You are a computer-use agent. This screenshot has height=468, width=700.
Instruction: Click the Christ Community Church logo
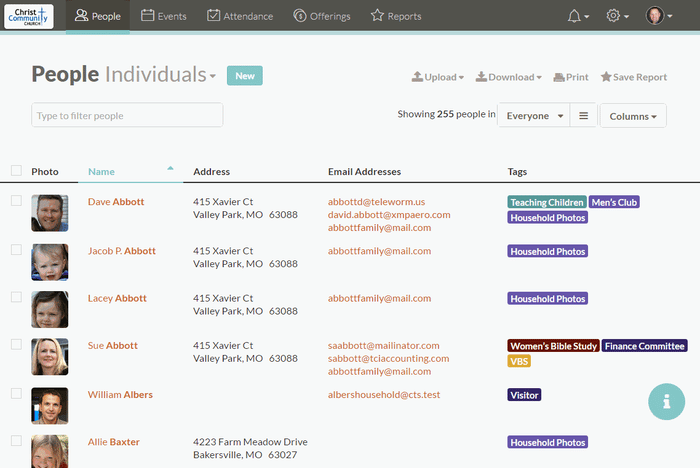[29, 16]
